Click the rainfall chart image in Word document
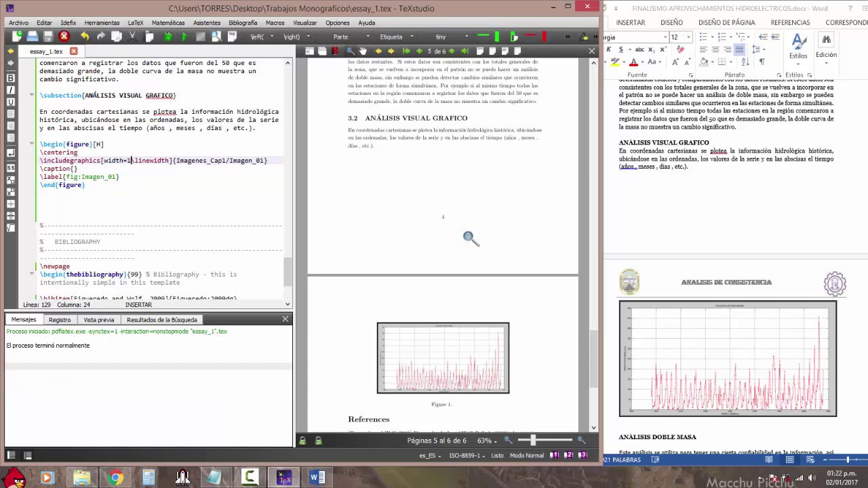The image size is (868, 488). click(728, 359)
